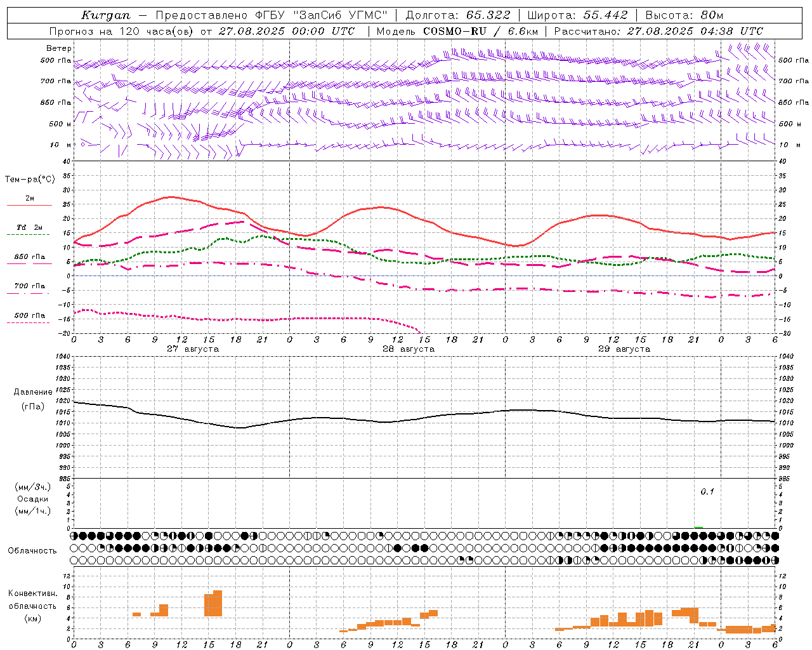Click the Ветер wind panel label
812x650 pixels.
59,48
